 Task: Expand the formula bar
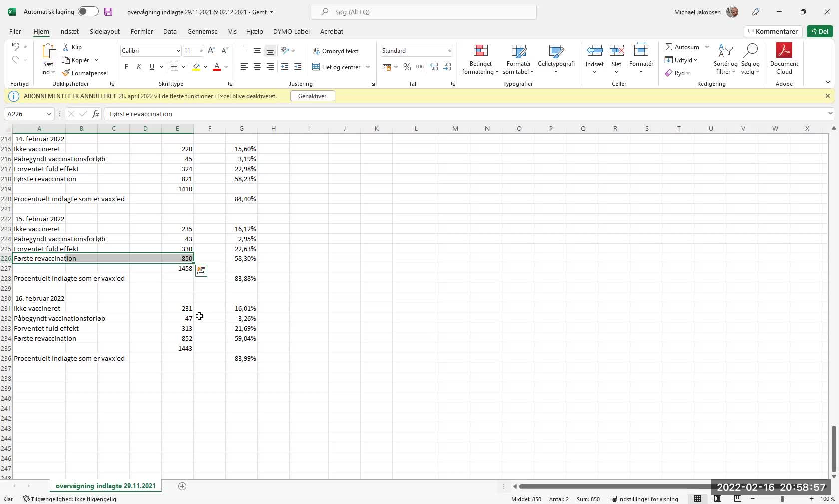[x=830, y=113]
